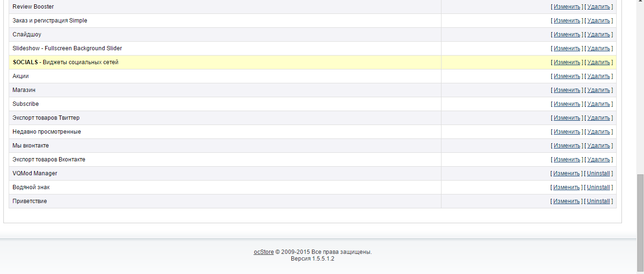
Task: Delete Мы вконтакте module
Action: pyautogui.click(x=598, y=146)
